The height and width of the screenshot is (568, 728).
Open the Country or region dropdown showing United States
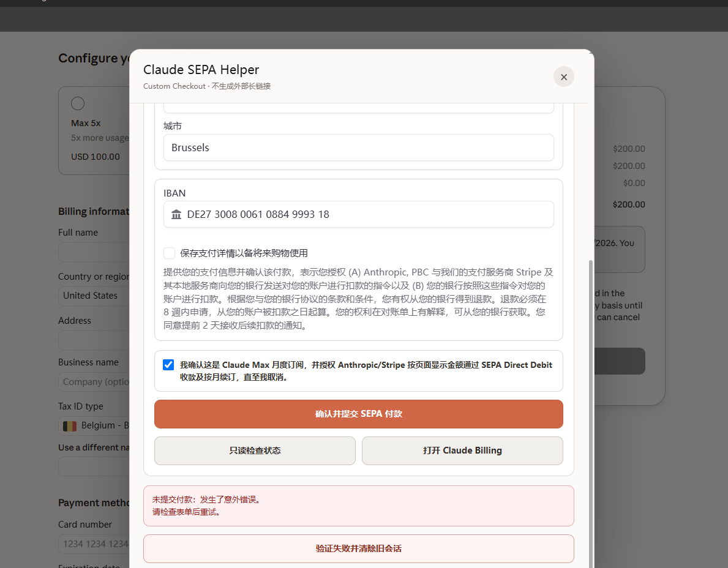[x=94, y=296]
